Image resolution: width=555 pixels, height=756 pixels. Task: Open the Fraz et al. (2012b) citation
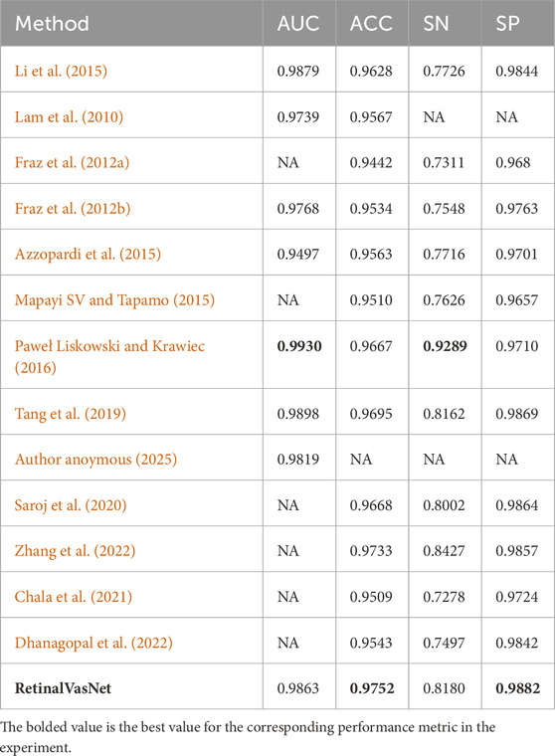73,208
